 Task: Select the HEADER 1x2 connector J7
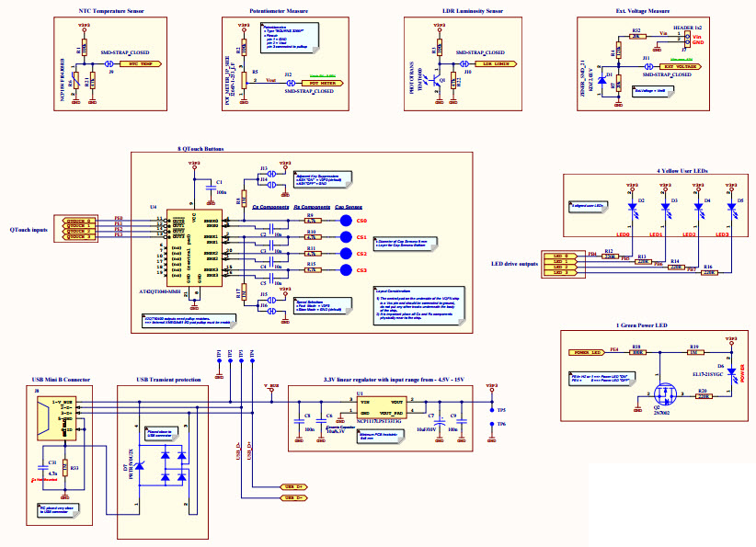687,37
